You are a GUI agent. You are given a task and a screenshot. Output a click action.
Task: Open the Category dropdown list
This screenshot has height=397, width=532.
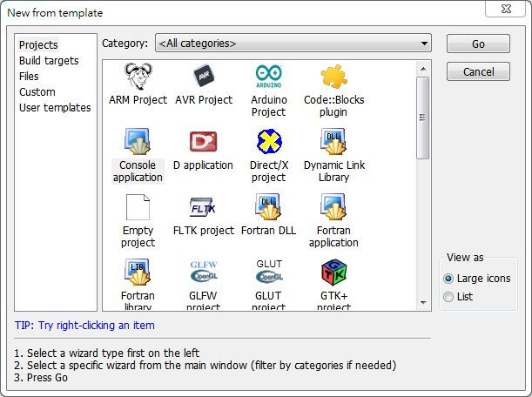[293, 43]
